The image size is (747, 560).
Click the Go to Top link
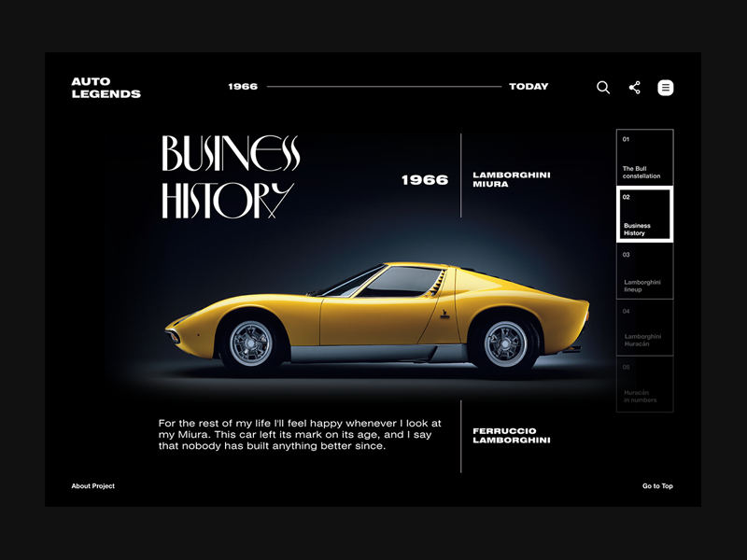click(657, 486)
